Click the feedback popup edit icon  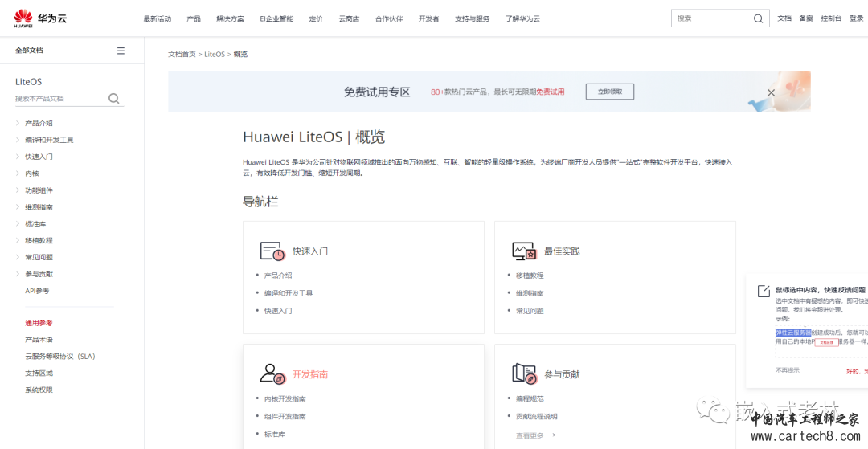coord(764,291)
